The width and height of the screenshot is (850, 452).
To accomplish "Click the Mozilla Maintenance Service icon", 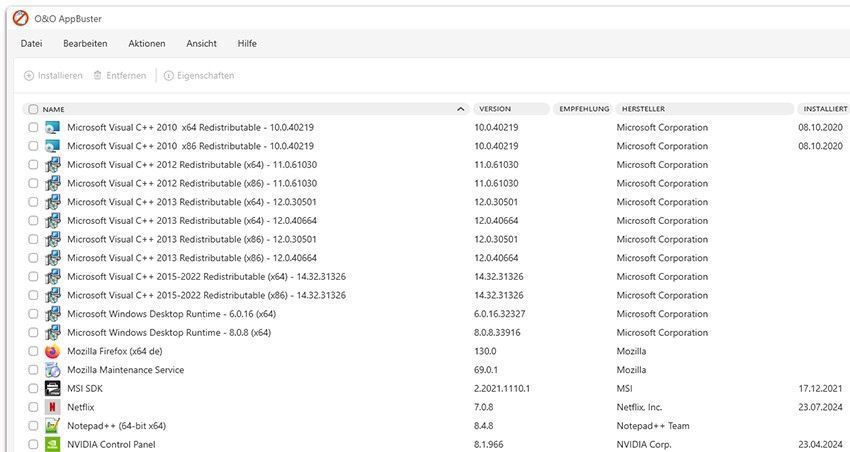I will [52, 370].
